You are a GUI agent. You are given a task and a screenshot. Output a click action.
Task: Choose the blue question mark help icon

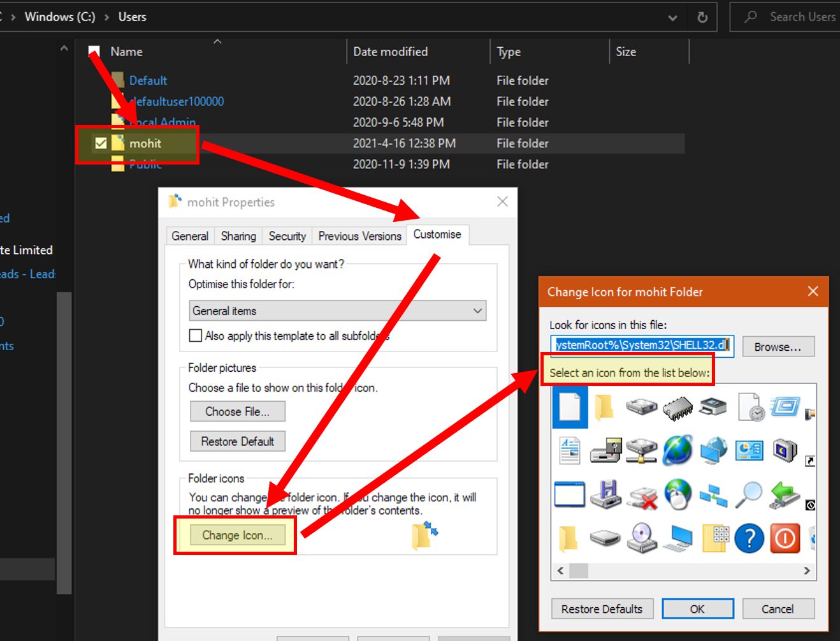coord(749,539)
